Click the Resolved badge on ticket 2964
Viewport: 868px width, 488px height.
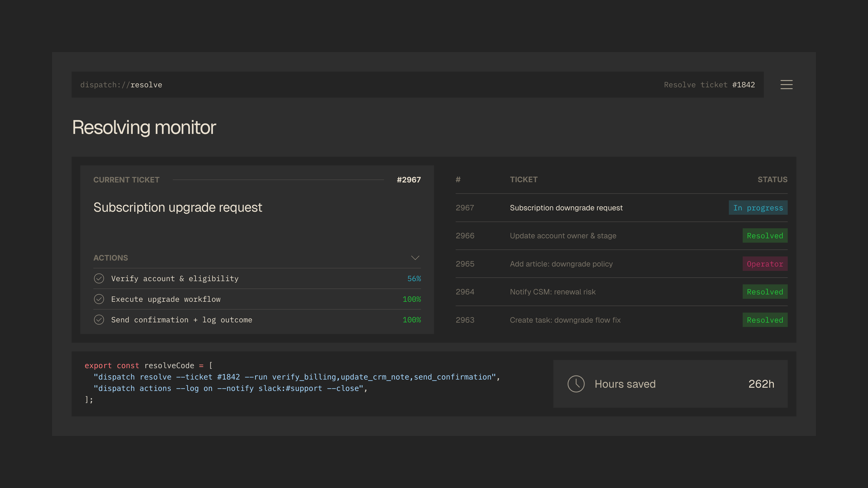(x=765, y=292)
